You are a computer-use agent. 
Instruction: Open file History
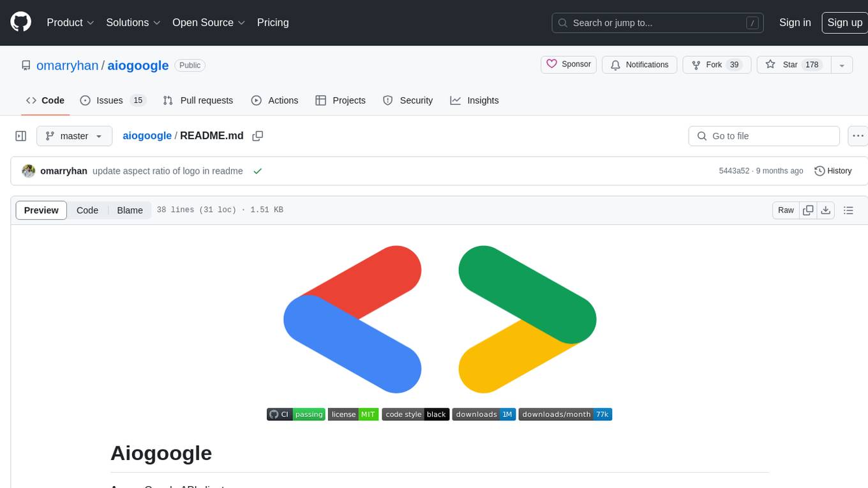[833, 171]
